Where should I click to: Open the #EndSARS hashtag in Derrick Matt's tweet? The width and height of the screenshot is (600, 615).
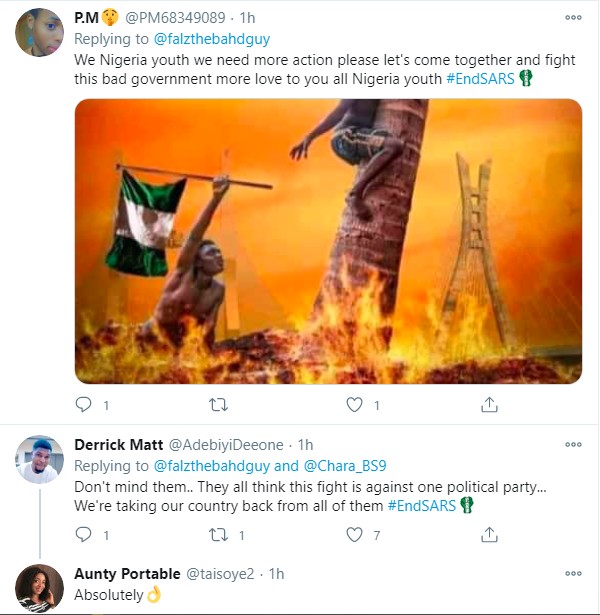point(421,506)
